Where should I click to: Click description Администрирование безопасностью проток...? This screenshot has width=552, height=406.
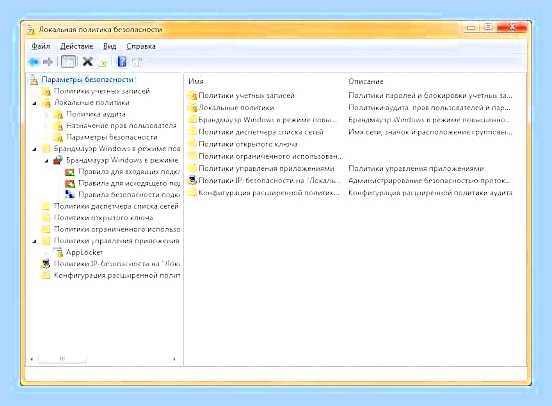click(429, 181)
